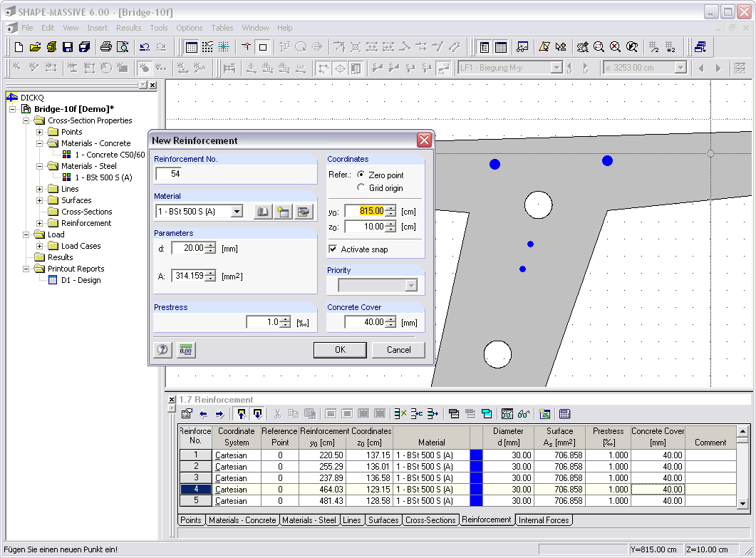Click the dotted grid settings icon
756x558 pixels.
pyautogui.click(x=207, y=47)
